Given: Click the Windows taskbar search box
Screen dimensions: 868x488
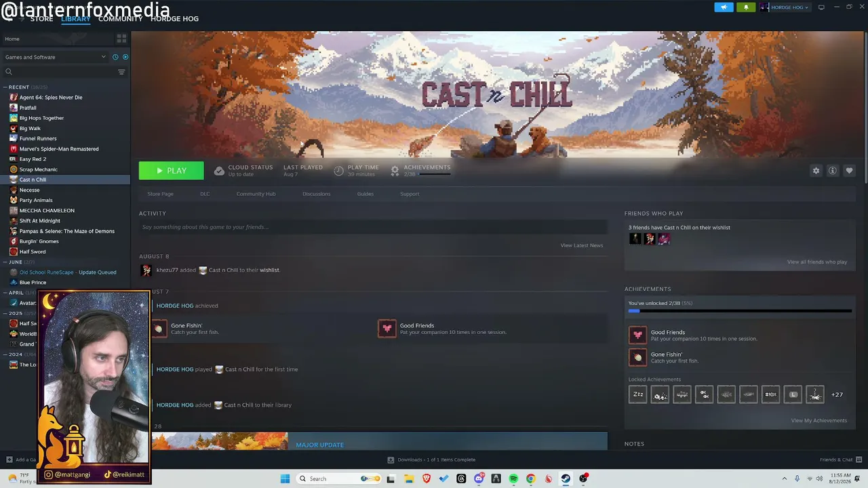Looking at the screenshot, I should click(340, 479).
